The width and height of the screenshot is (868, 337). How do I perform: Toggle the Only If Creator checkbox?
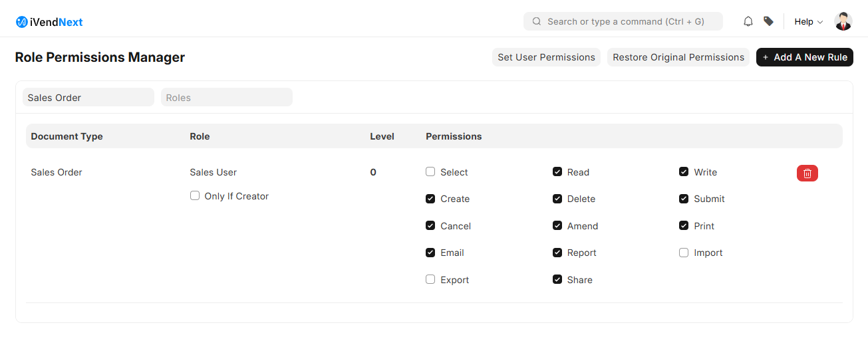[195, 195]
